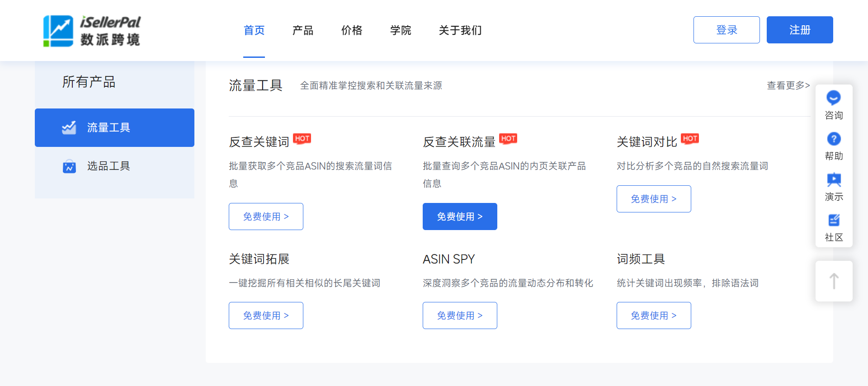This screenshot has width=868, height=386.
Task: Click the 流量工具 section heading
Action: pos(256,85)
